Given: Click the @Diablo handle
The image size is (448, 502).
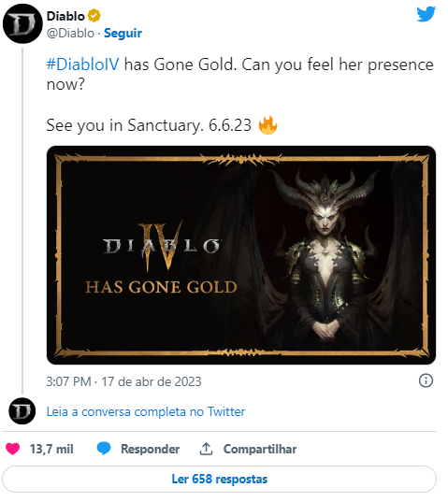Looking at the screenshot, I should (70, 33).
